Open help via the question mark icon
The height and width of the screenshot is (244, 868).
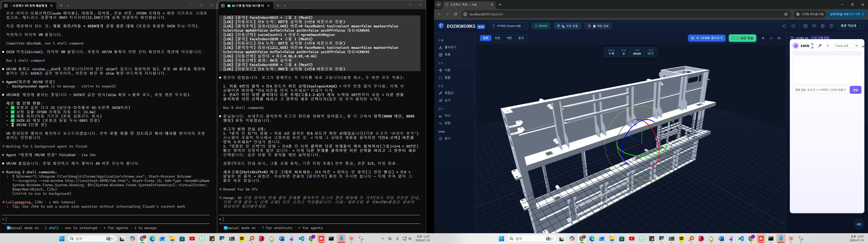point(831,26)
